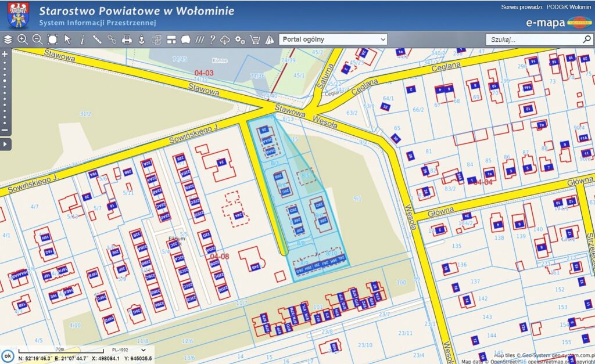595x364 pixels.
Task: Click the round ok status button
Action: 8,355
